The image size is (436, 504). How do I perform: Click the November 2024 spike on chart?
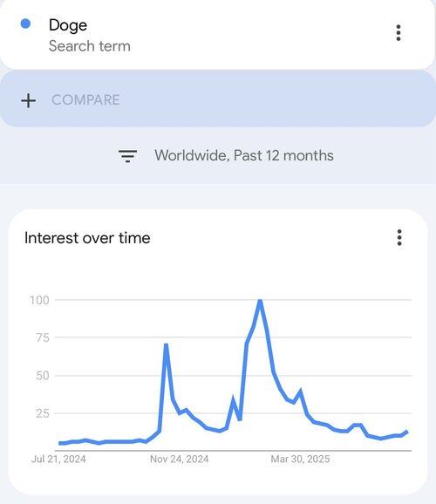tap(166, 345)
